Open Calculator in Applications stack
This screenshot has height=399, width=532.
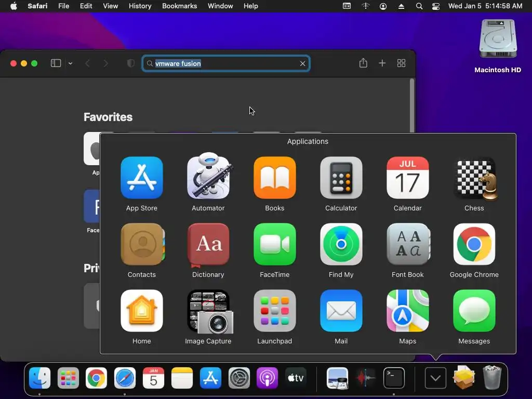[341, 178]
